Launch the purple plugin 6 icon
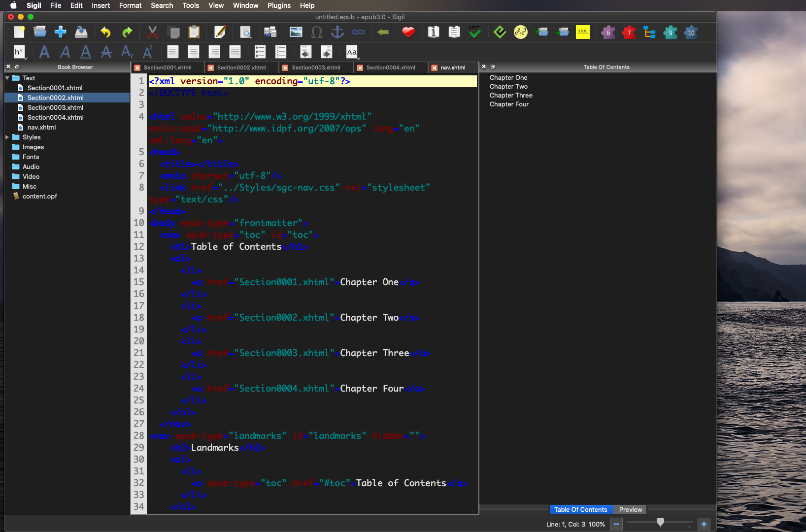This screenshot has height=532, width=806. pyautogui.click(x=608, y=33)
